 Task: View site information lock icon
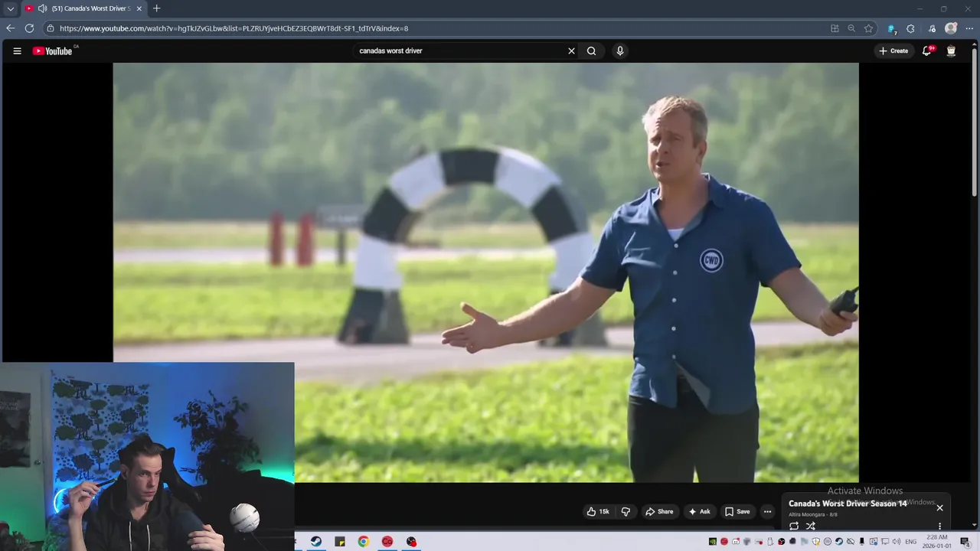(x=51, y=28)
